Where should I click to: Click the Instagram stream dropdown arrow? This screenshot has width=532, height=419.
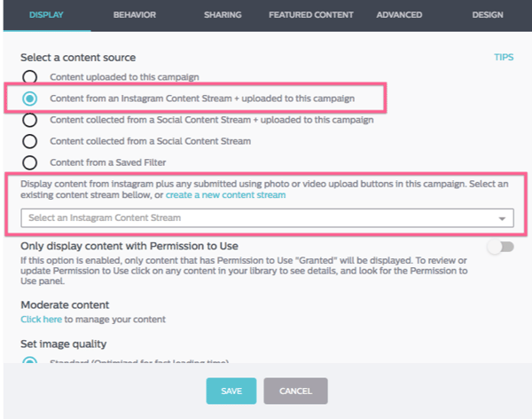click(x=502, y=218)
